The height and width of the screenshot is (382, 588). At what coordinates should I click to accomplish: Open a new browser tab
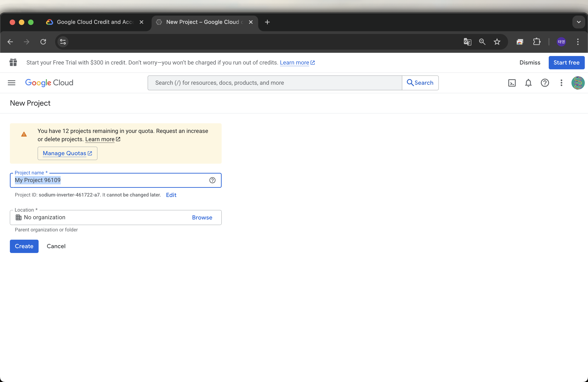[267, 22]
